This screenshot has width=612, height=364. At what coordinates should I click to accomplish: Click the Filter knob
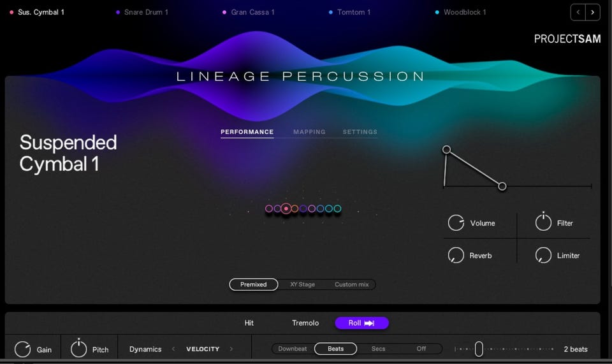(x=543, y=222)
